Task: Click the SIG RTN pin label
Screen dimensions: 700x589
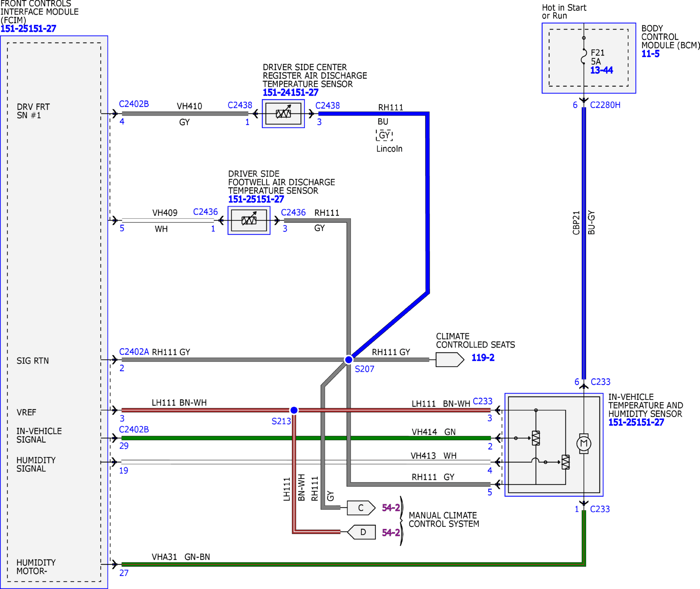Action: click(x=33, y=361)
